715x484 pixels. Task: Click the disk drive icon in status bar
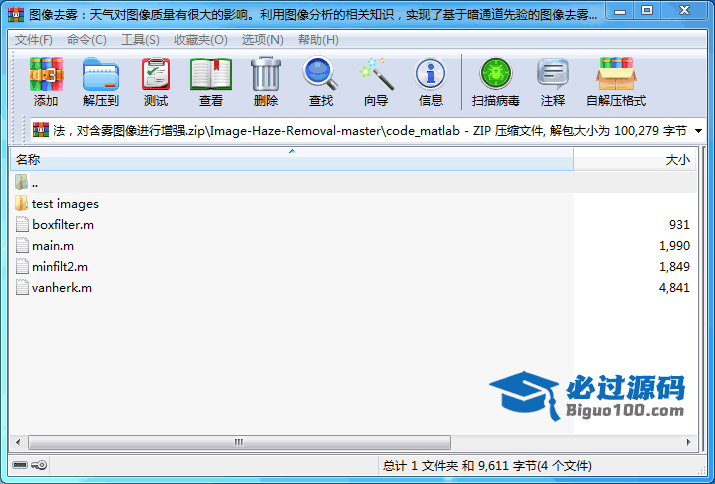[20, 465]
